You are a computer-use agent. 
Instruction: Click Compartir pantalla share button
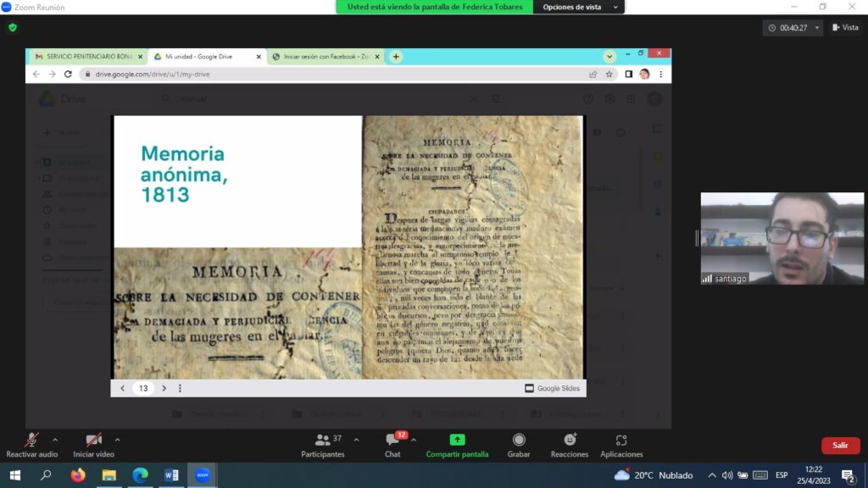pos(457,446)
